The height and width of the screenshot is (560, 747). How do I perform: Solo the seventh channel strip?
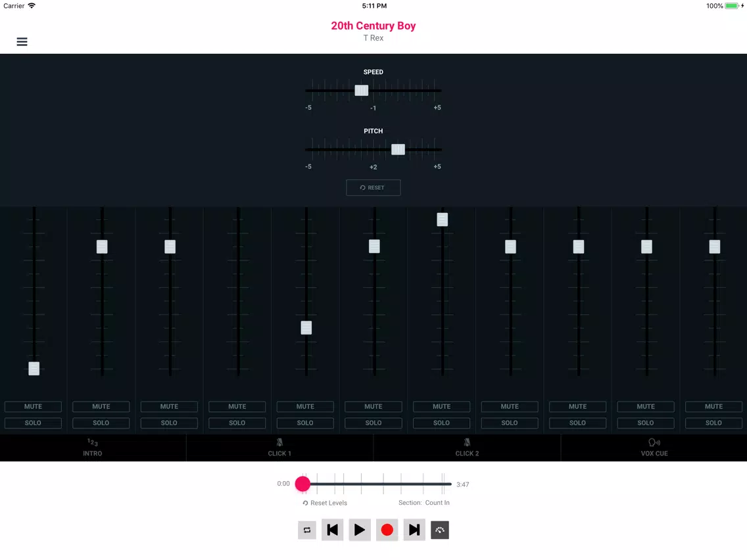click(442, 423)
